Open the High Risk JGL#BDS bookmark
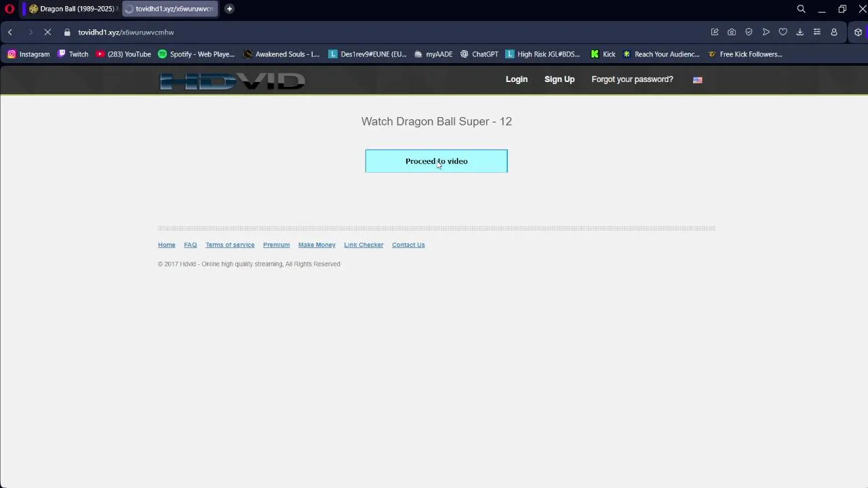 542,54
